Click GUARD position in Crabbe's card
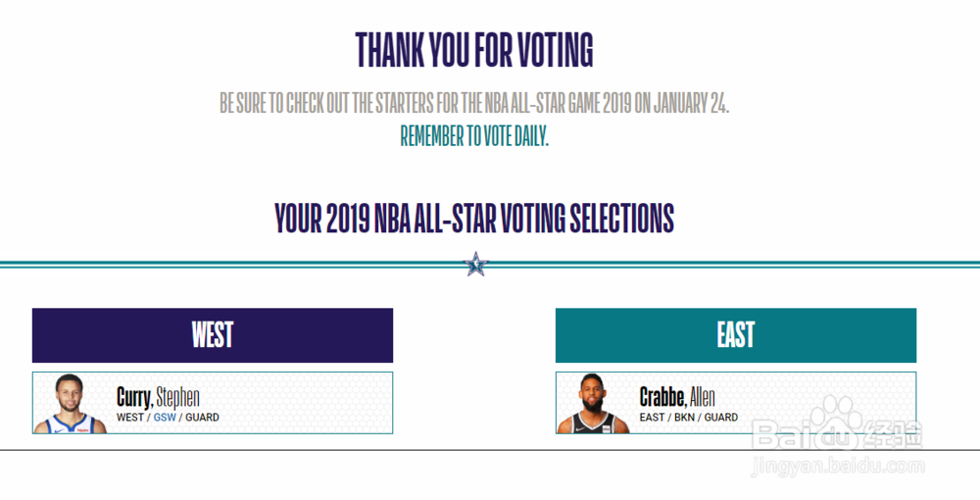The height and width of the screenshot is (500, 980). click(721, 418)
